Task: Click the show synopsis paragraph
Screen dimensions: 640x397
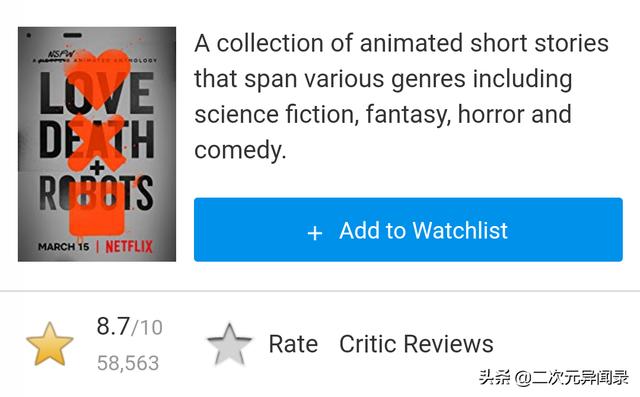Action: click(x=402, y=96)
